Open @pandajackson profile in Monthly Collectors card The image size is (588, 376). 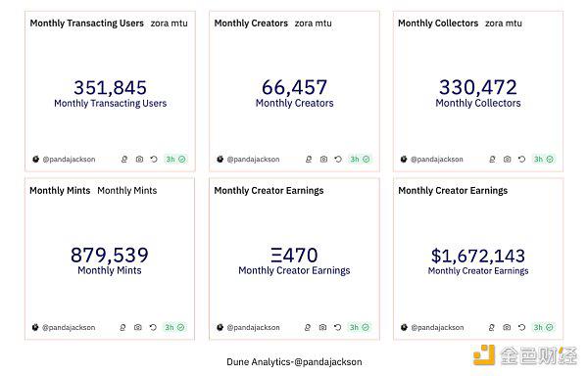436,160
